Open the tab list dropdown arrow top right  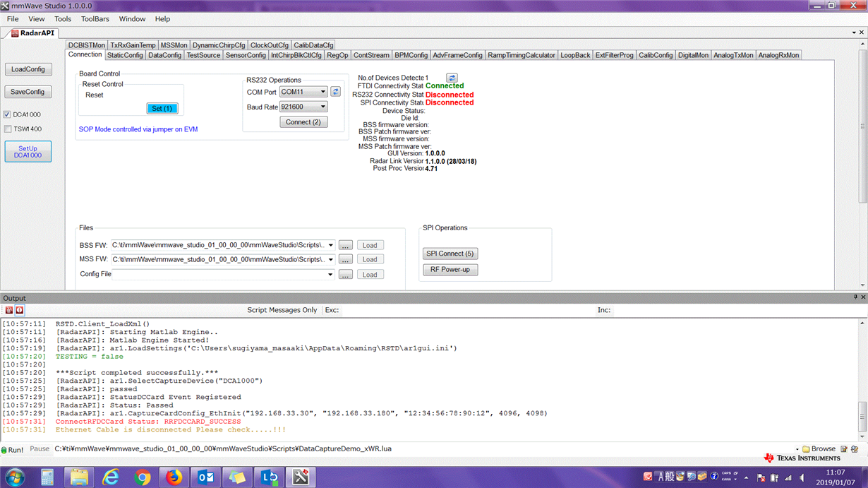pos(855,32)
